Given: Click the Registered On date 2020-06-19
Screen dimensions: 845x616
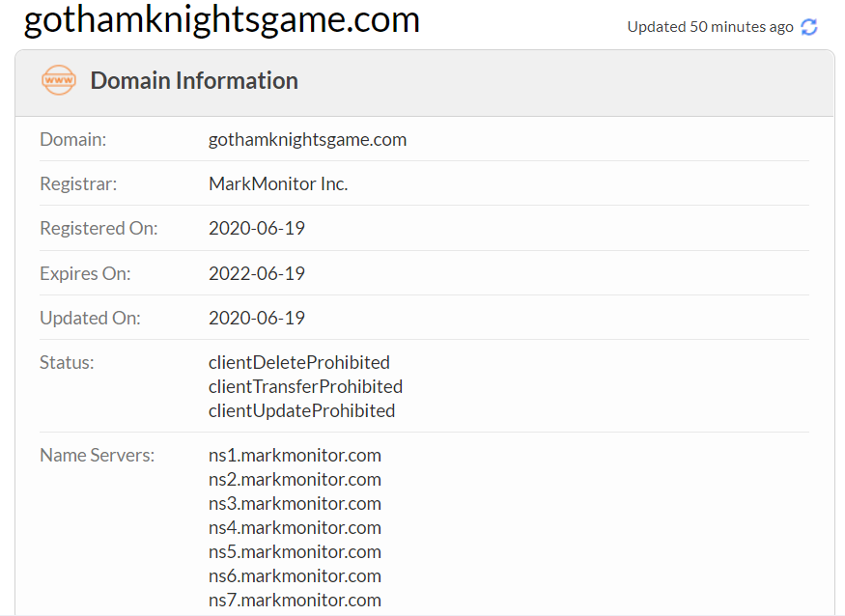Looking at the screenshot, I should 257,229.
